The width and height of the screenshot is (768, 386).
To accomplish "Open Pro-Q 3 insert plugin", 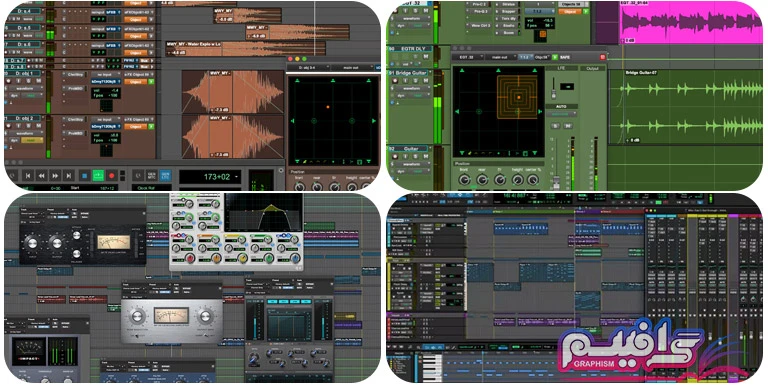I will click(479, 11).
